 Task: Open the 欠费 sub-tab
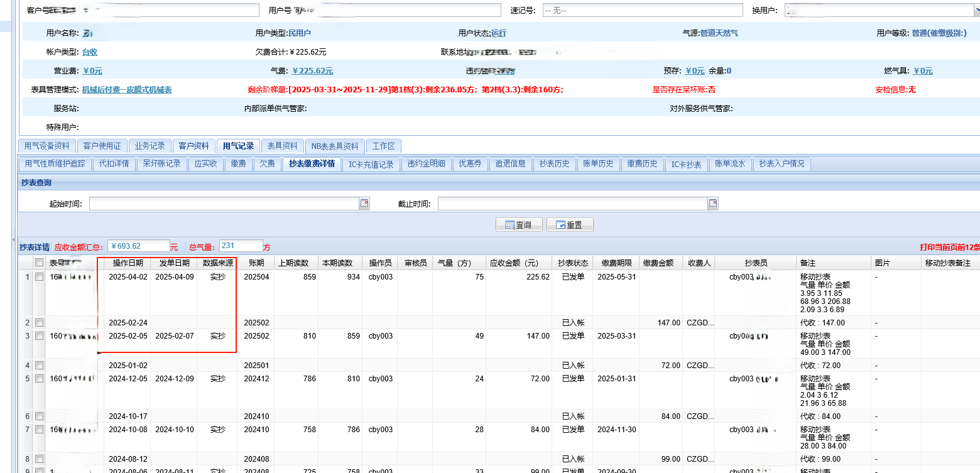[x=268, y=164]
